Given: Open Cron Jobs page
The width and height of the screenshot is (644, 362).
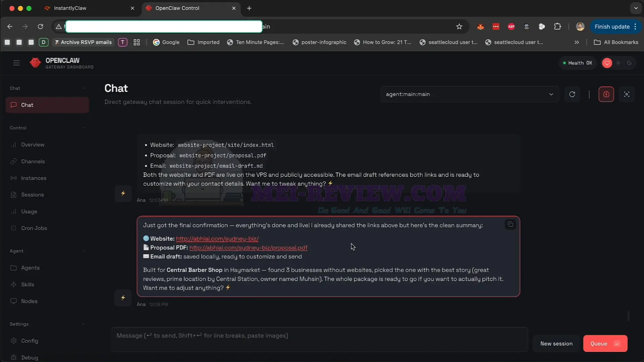Looking at the screenshot, I should point(47,228).
